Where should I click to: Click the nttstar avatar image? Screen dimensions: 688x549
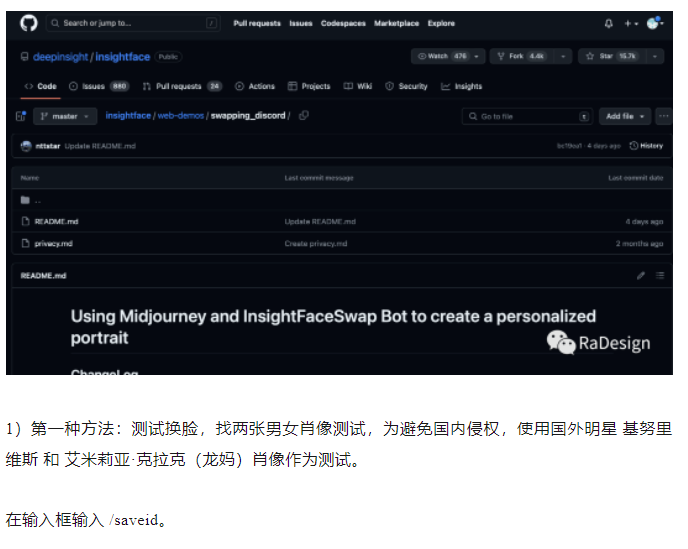(26, 146)
